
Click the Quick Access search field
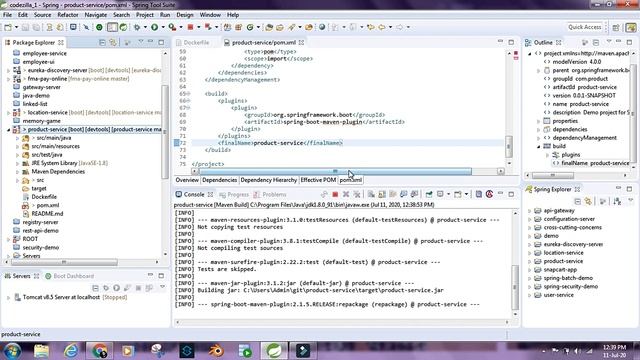pyautogui.click(x=584, y=27)
